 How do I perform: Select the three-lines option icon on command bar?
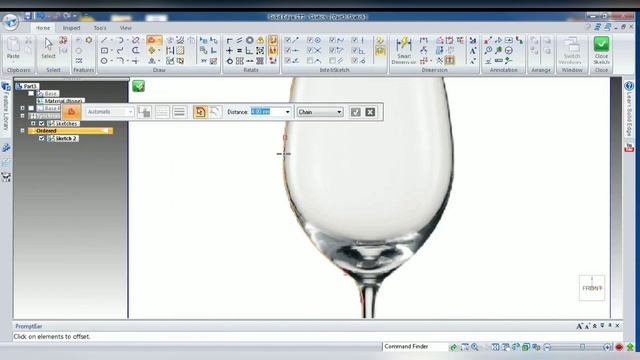pyautogui.click(x=179, y=112)
